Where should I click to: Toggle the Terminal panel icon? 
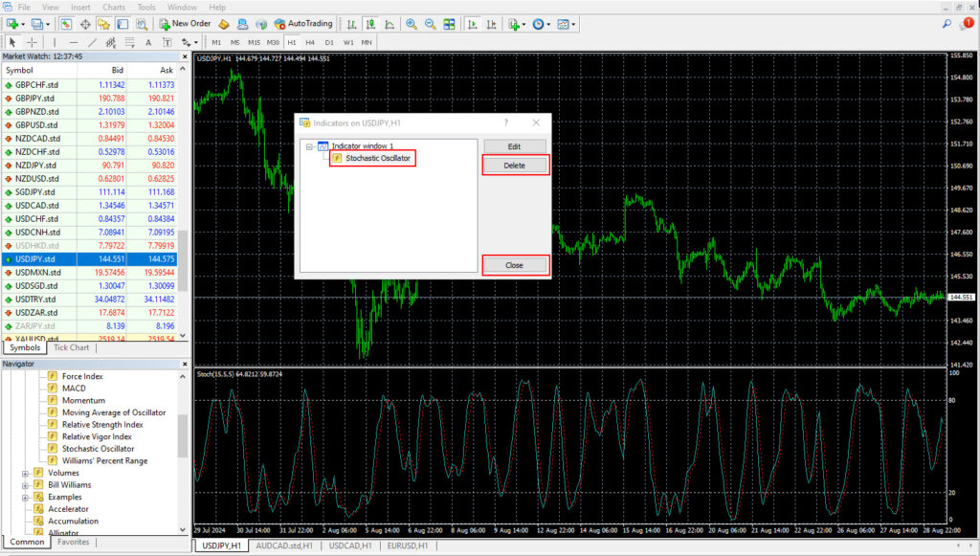(123, 24)
